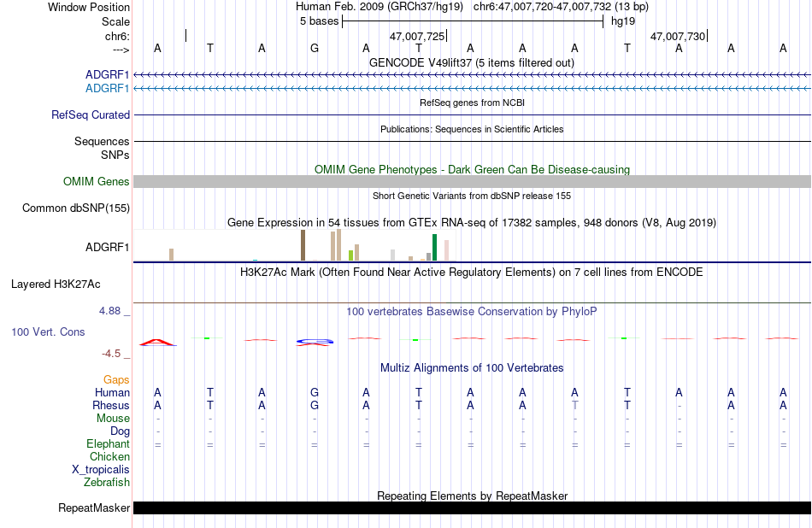
Task: Click the 47,007,730 coordinate label
Action: (678, 36)
